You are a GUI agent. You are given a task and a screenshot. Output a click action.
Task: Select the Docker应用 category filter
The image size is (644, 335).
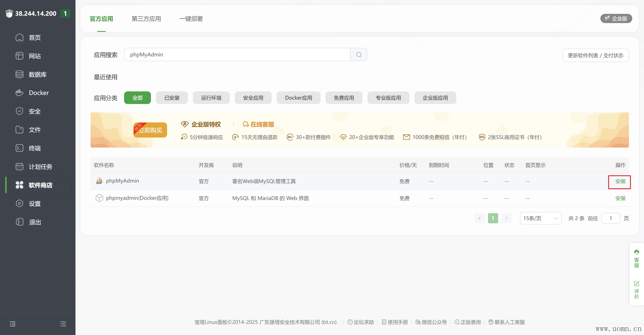pos(298,98)
